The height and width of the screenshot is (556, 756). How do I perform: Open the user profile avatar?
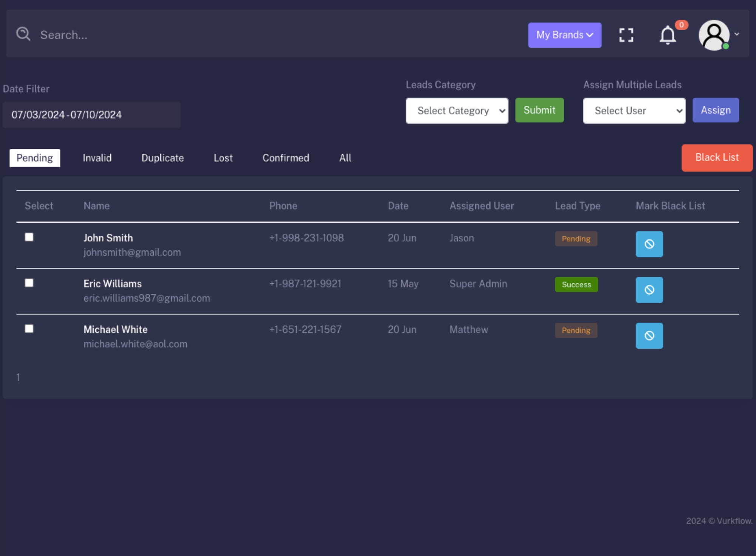coord(713,35)
